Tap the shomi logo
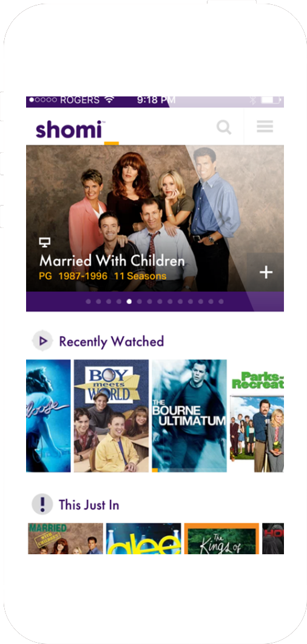The width and height of the screenshot is (307, 644). pos(69,129)
